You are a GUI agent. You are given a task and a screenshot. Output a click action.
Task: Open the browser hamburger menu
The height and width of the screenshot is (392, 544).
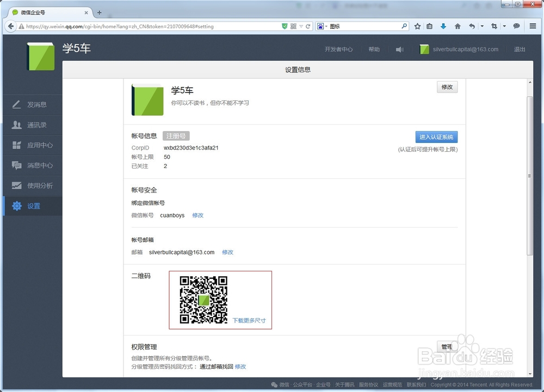[x=533, y=26]
